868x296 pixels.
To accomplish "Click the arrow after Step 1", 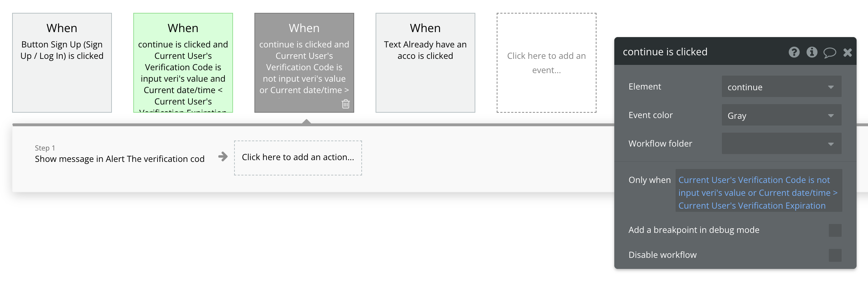I will (x=223, y=157).
